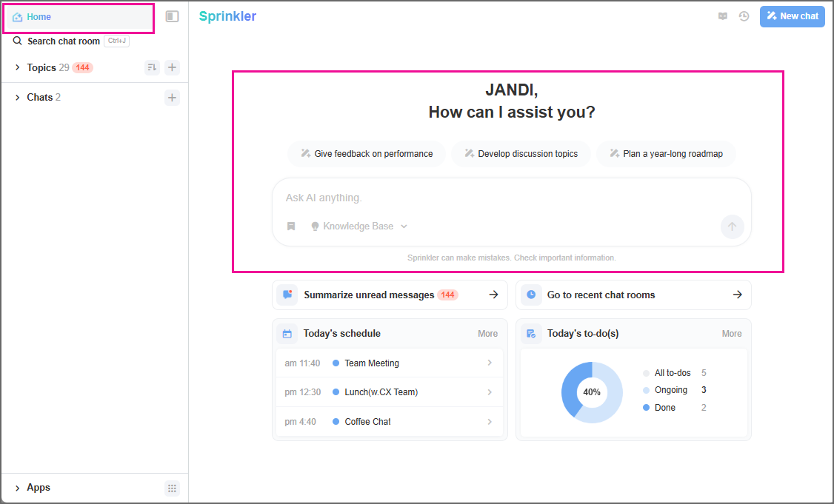
Task: Click the am 11:40 time text
Action: [x=302, y=363]
